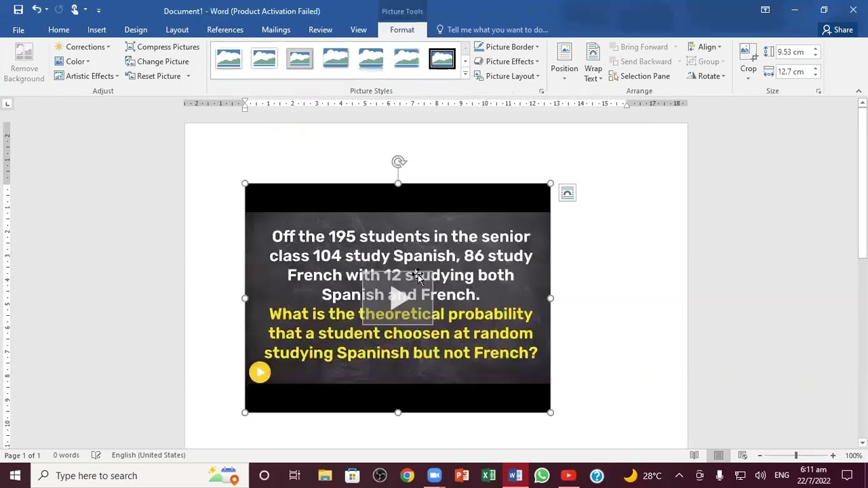Open Layout Options icon beside the picture
Viewport: 868px width, 488px height.
(x=568, y=193)
